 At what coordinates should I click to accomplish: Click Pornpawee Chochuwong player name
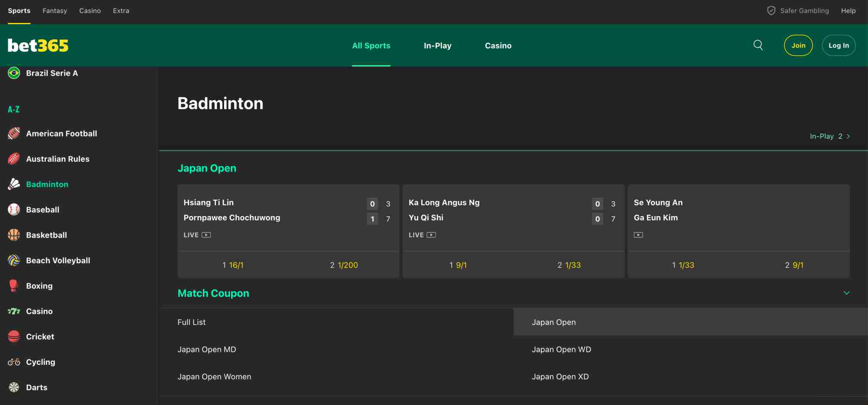point(232,217)
